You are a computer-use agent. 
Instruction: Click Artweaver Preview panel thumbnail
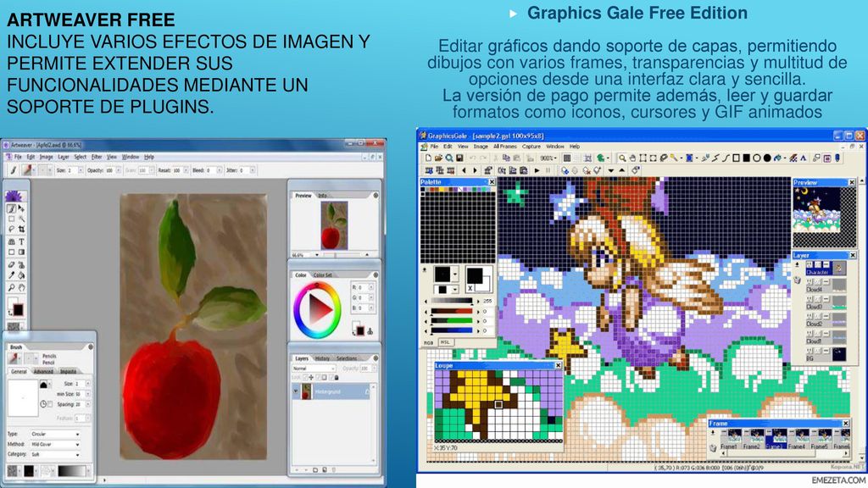click(334, 225)
